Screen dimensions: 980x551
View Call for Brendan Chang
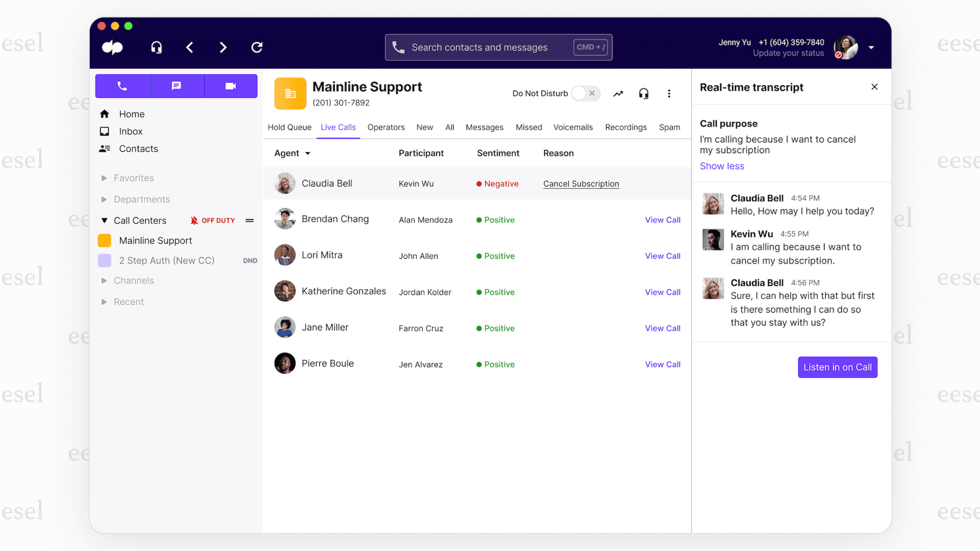click(x=663, y=220)
